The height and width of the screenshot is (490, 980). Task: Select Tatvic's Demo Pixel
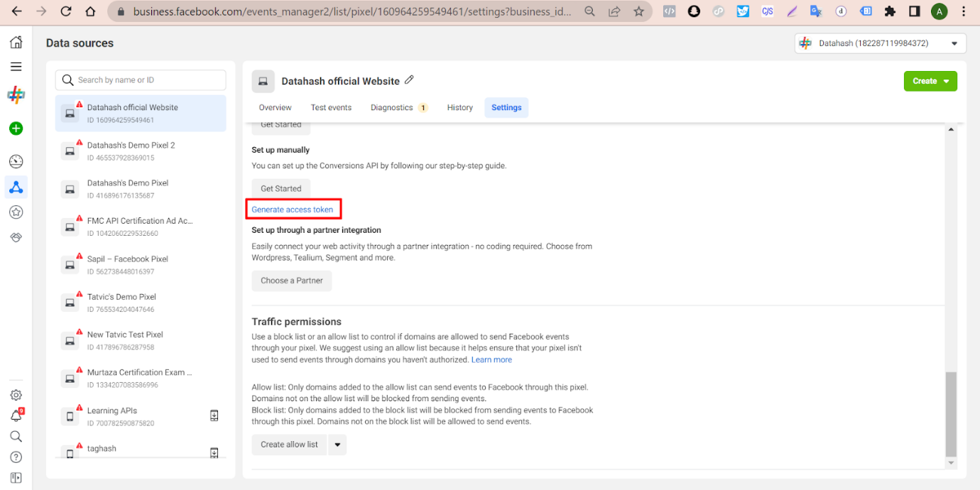coord(141,303)
